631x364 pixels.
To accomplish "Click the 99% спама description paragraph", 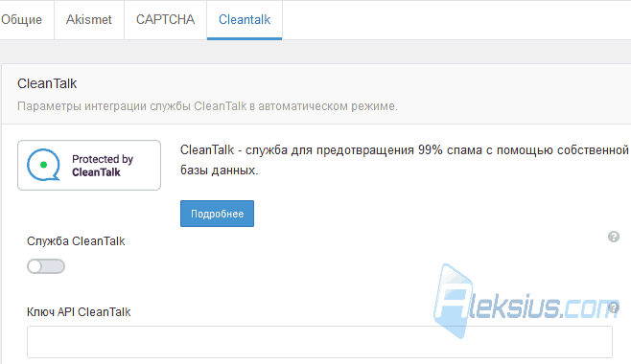I will (x=404, y=160).
